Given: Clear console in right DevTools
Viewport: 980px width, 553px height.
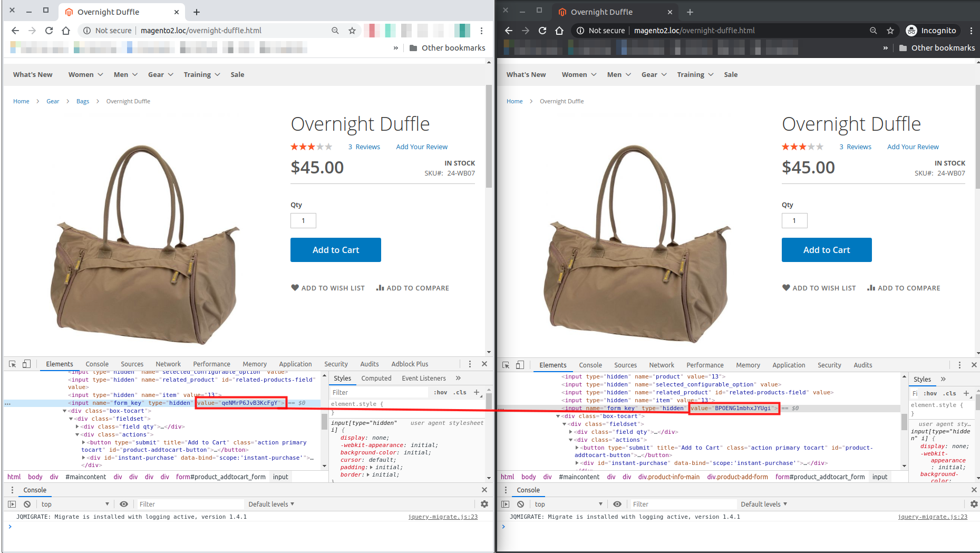Looking at the screenshot, I should coord(521,504).
